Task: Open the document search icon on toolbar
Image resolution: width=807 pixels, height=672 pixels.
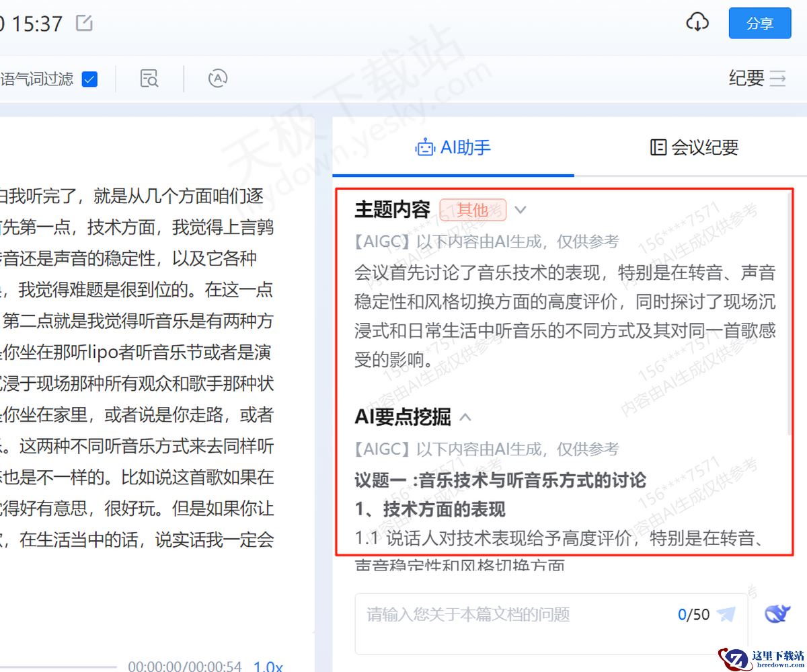Action: (149, 79)
